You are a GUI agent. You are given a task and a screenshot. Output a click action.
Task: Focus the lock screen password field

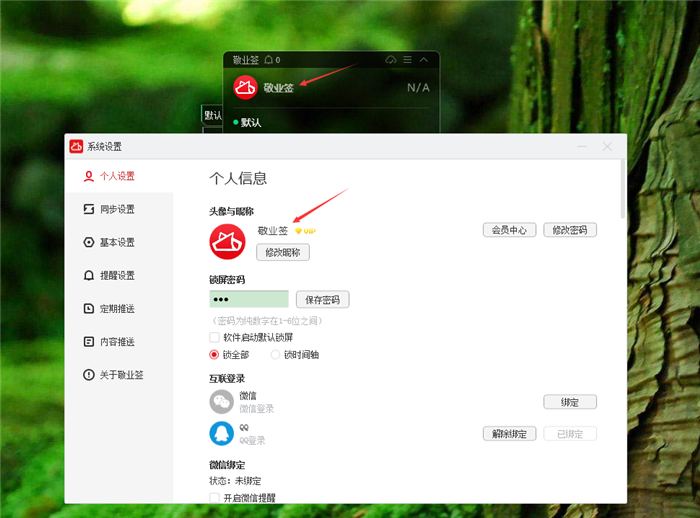249,299
